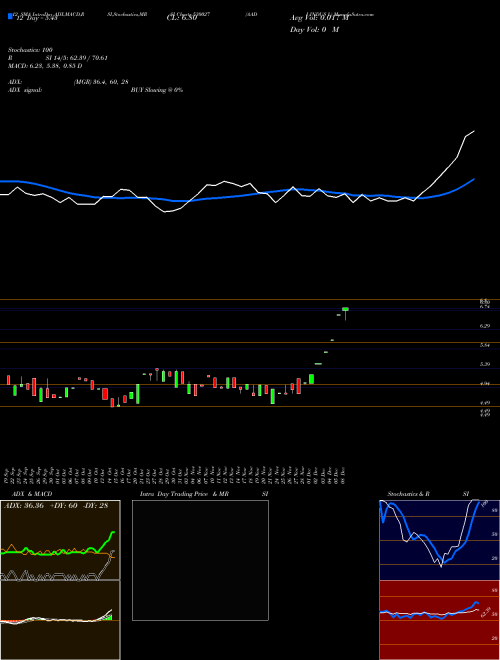Viewport: 500px width, 660px height.
Task: Click the MACD histogram panel
Action: pyautogui.click(x=60, y=620)
